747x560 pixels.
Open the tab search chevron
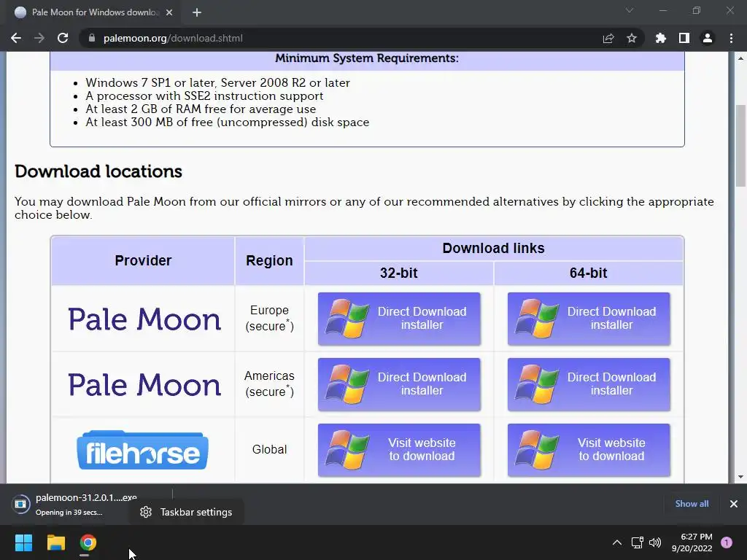click(630, 10)
